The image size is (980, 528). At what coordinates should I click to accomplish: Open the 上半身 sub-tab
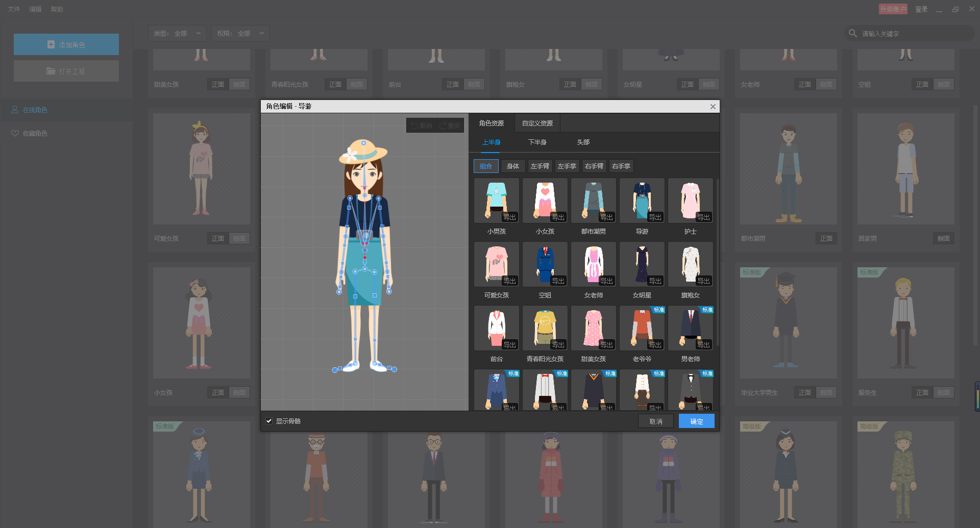(x=492, y=142)
